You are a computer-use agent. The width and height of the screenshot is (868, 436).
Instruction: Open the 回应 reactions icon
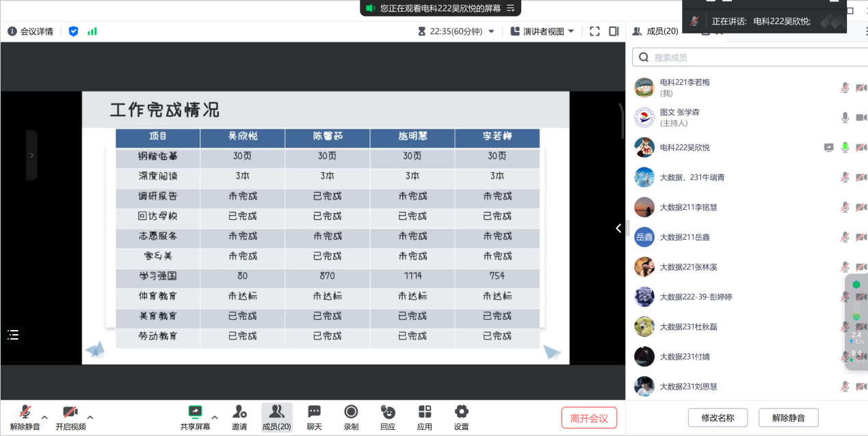(x=388, y=412)
